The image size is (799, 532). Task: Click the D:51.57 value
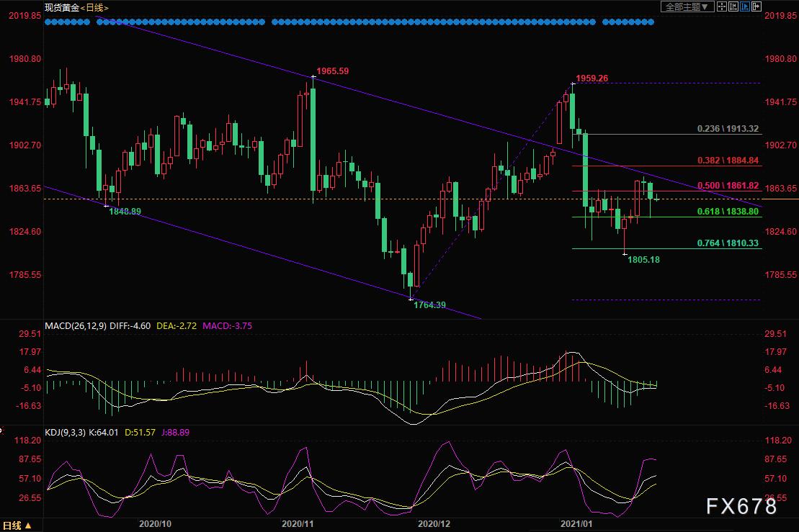tap(140, 432)
